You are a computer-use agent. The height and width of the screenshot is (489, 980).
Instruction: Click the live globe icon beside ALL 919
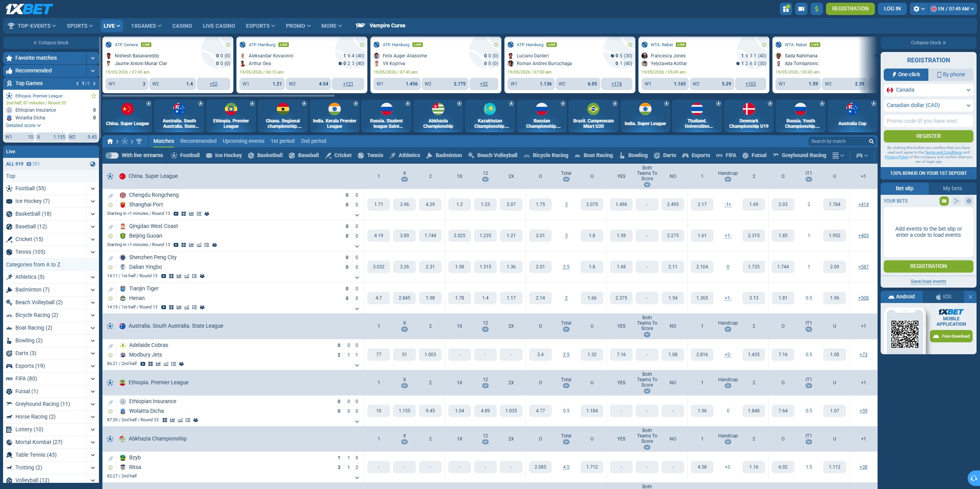(x=92, y=164)
